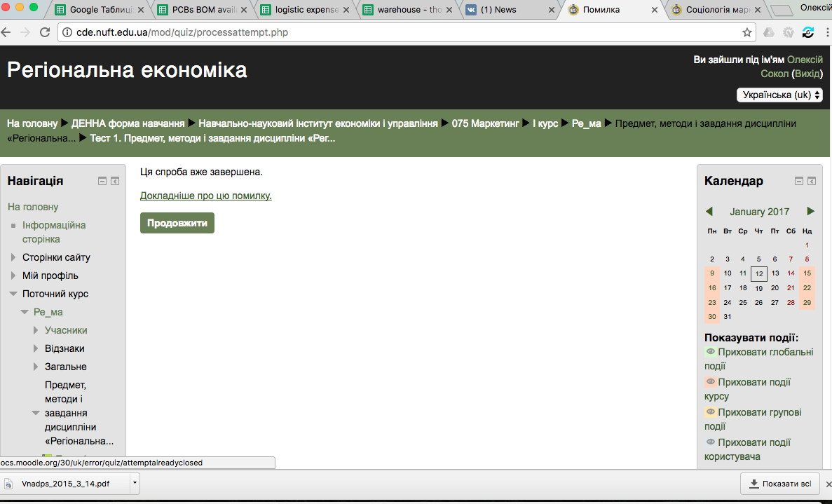Select January 12 in the calendar
This screenshot has height=504, width=832.
[x=759, y=273]
